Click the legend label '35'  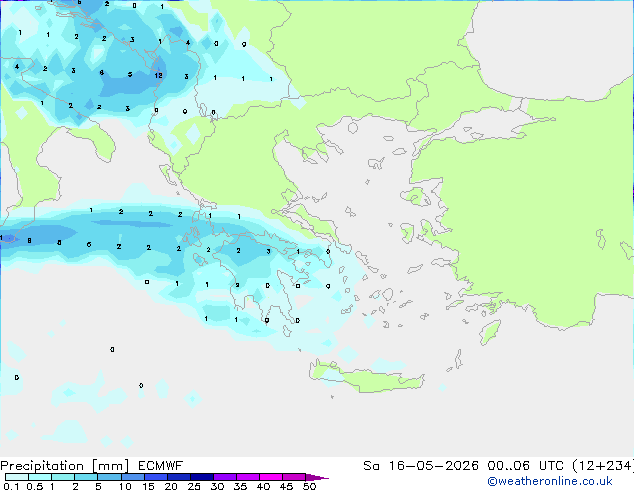pyautogui.click(x=241, y=486)
